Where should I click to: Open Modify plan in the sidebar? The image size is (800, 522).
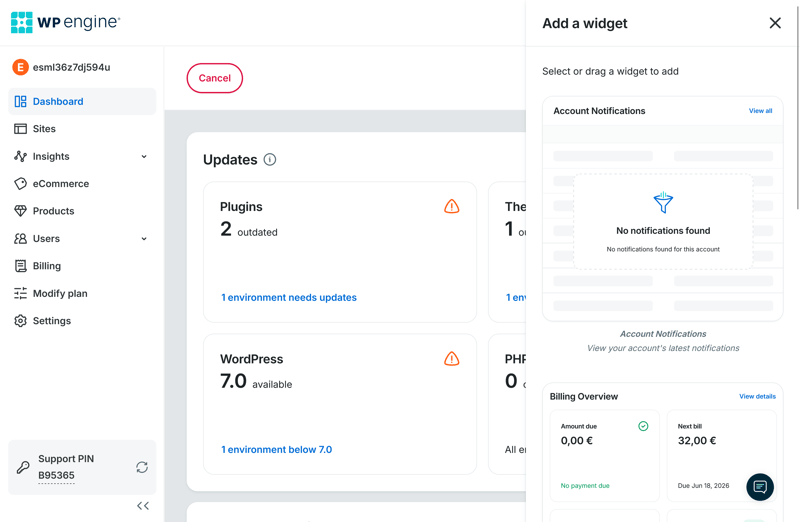[82, 293]
